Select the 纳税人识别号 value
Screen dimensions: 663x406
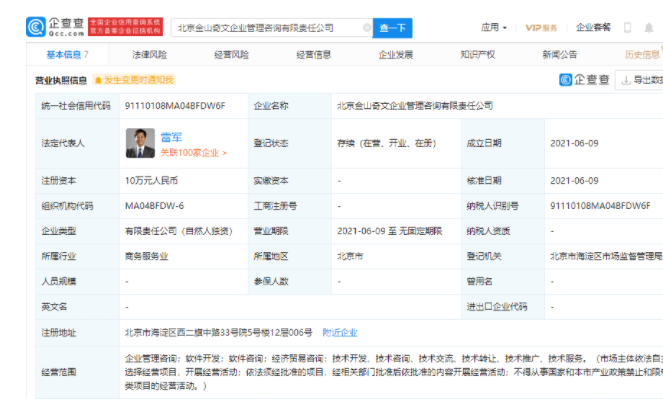point(600,206)
